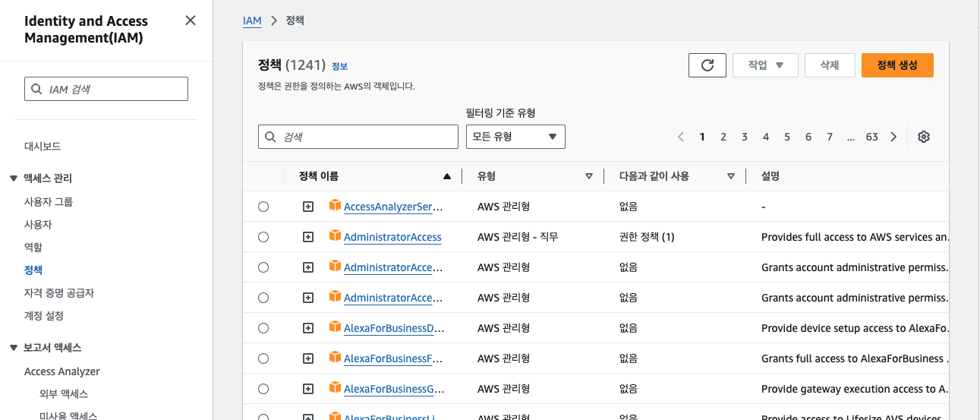Go to page 3 of policies
This screenshot has width=980, height=420.
coord(745,137)
